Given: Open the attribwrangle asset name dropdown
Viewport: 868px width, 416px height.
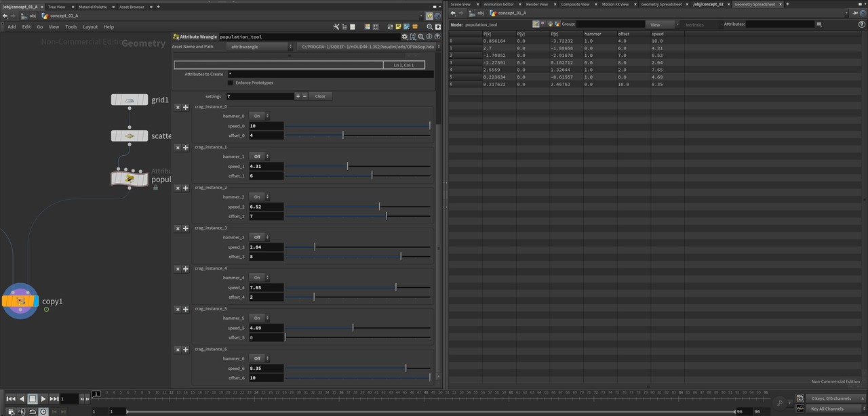Looking at the screenshot, I should tap(258, 47).
